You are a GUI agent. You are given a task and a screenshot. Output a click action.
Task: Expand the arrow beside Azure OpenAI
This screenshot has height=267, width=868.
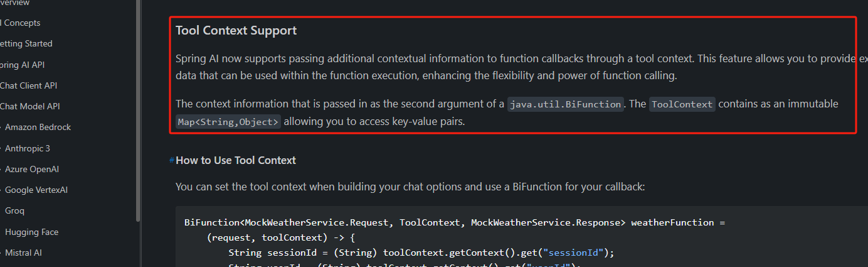[x=1, y=169]
